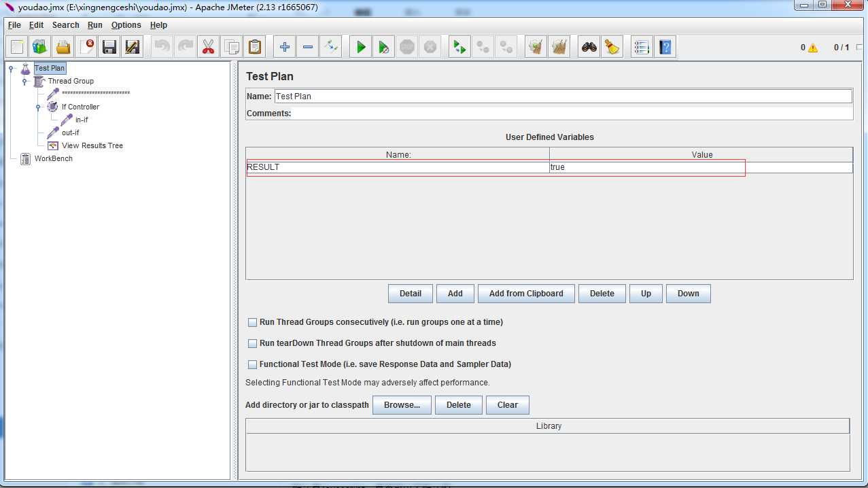Open the Run menu
Image resolution: width=868 pixels, height=488 pixels.
(95, 25)
